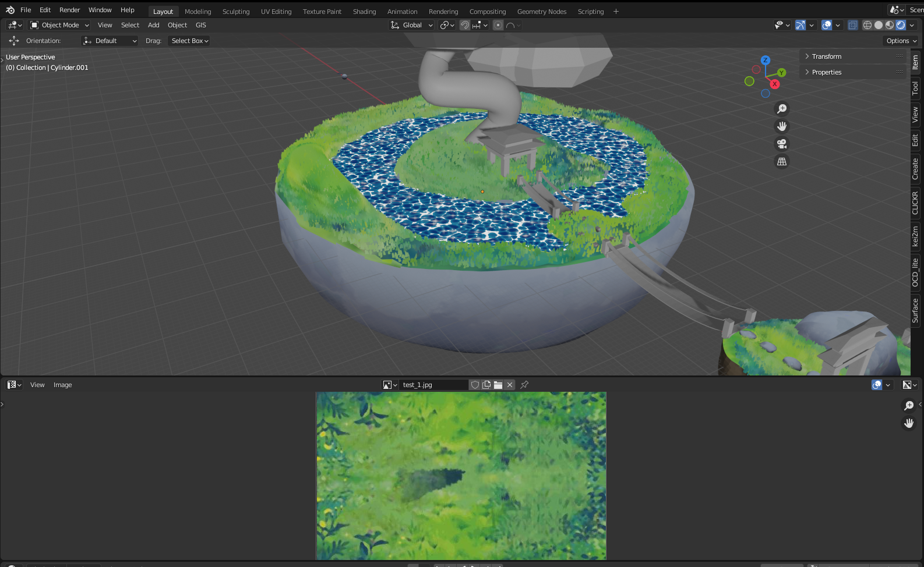Open the Global transform orientation dropdown
The height and width of the screenshot is (567, 924).
412,25
